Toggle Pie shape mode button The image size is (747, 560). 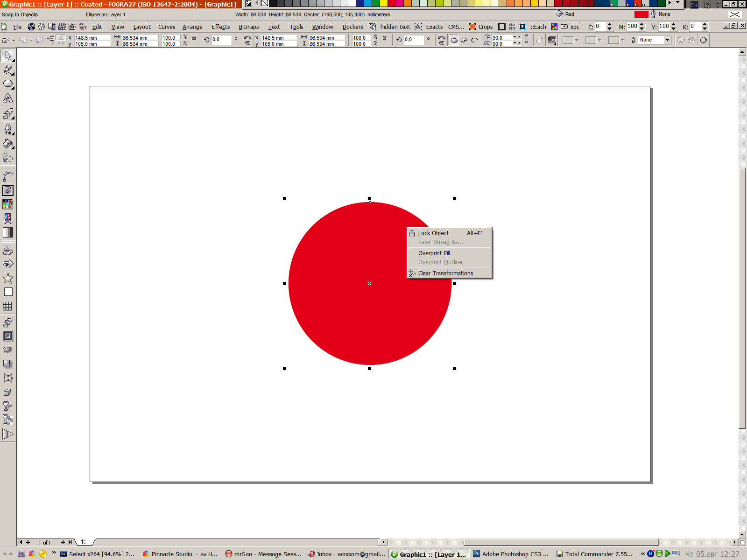(x=464, y=41)
